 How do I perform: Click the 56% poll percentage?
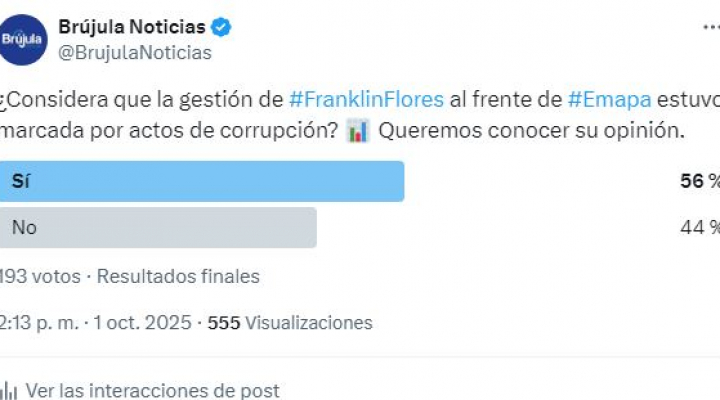click(698, 181)
